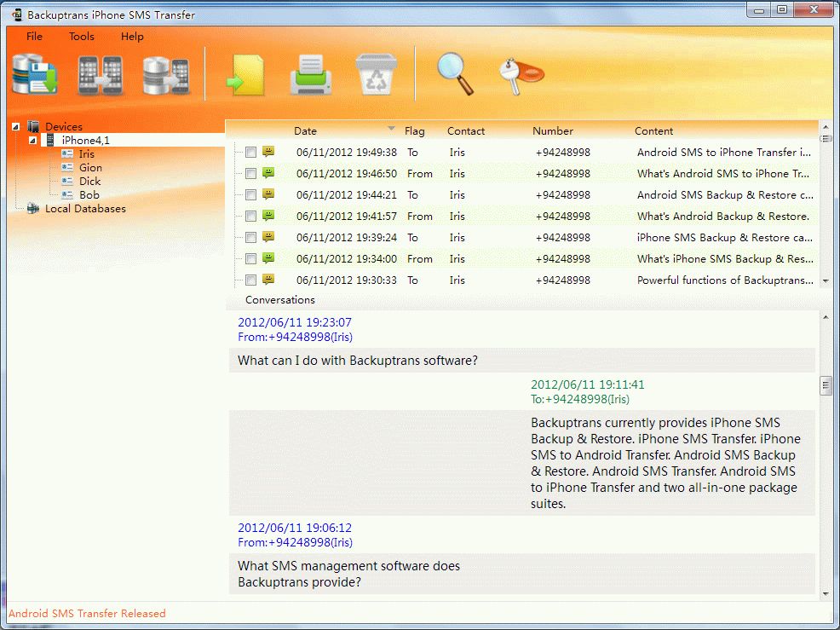Open the Help menu
840x630 pixels.
[x=132, y=37]
